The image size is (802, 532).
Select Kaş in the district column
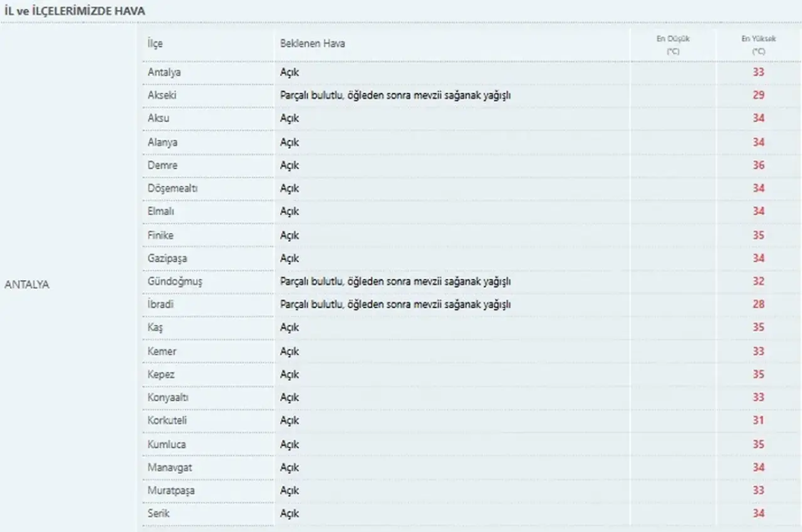[x=155, y=328]
